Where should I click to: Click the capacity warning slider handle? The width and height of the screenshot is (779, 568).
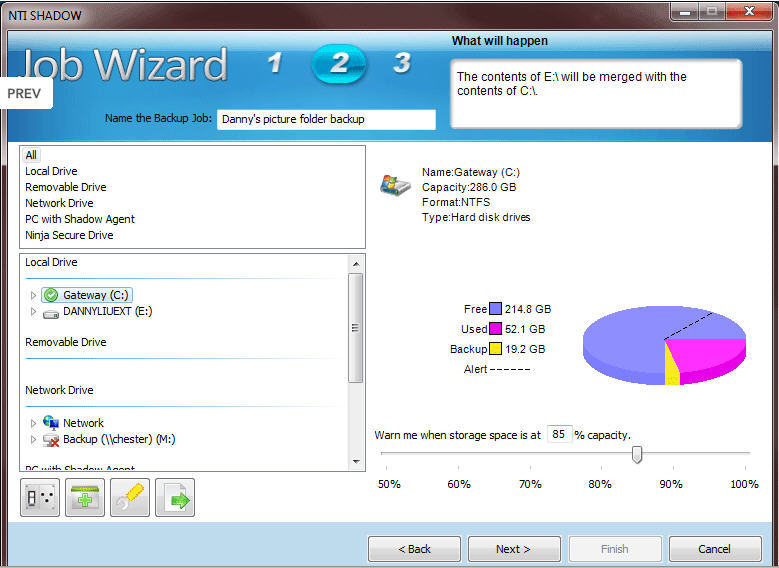coord(637,454)
